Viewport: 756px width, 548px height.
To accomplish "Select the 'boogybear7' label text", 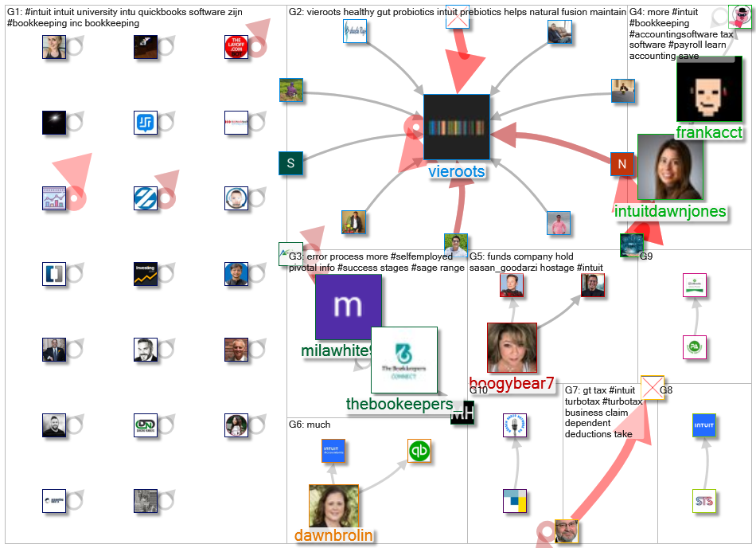I will pos(512,383).
